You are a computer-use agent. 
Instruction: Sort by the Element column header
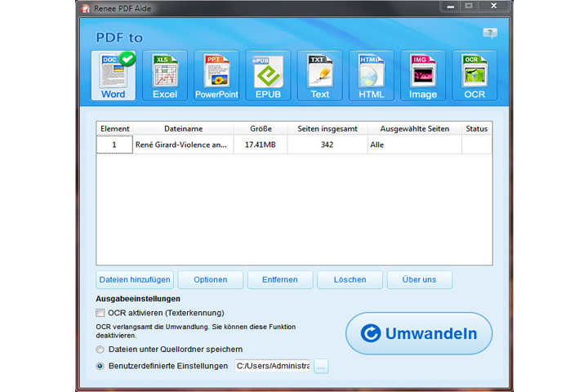click(x=115, y=129)
